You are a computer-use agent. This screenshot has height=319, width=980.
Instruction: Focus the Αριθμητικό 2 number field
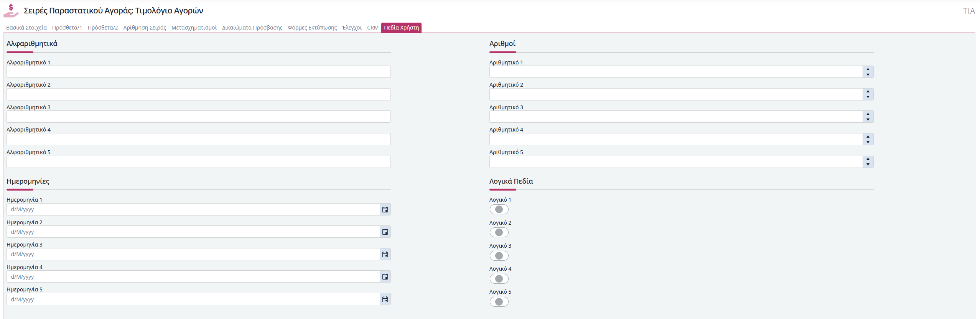pos(676,94)
